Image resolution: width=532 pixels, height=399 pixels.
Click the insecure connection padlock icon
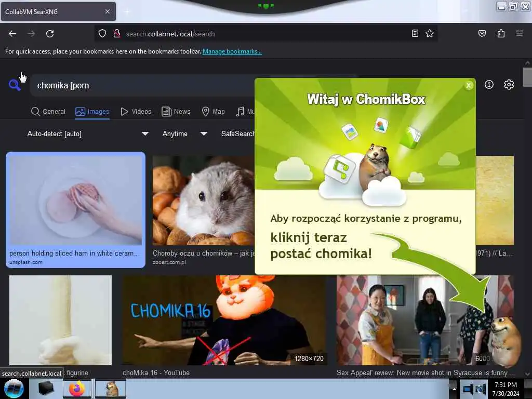click(117, 34)
